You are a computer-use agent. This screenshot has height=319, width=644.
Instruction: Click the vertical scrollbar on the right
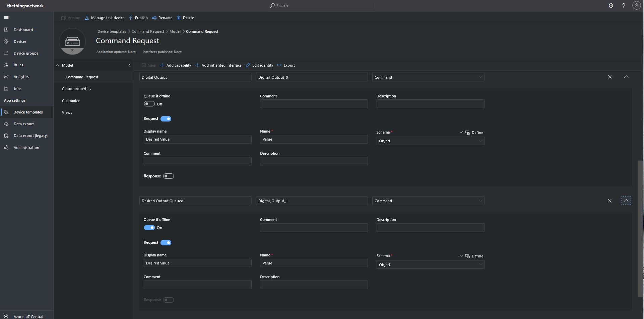click(640, 228)
